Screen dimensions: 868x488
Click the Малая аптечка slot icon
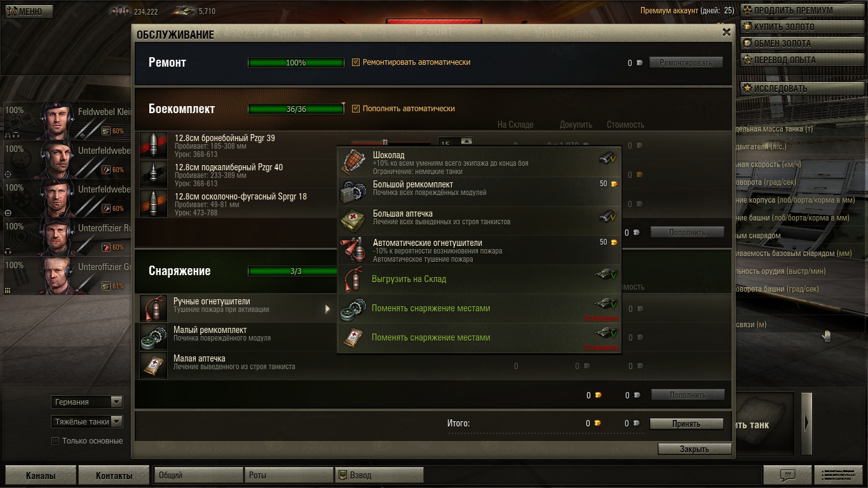(x=153, y=366)
